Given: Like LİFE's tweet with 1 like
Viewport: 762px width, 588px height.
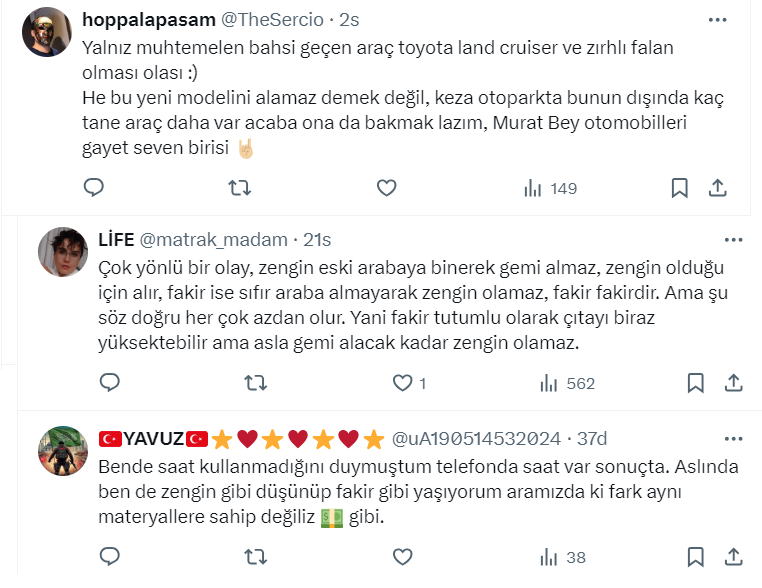Looking at the screenshot, I should 403,383.
